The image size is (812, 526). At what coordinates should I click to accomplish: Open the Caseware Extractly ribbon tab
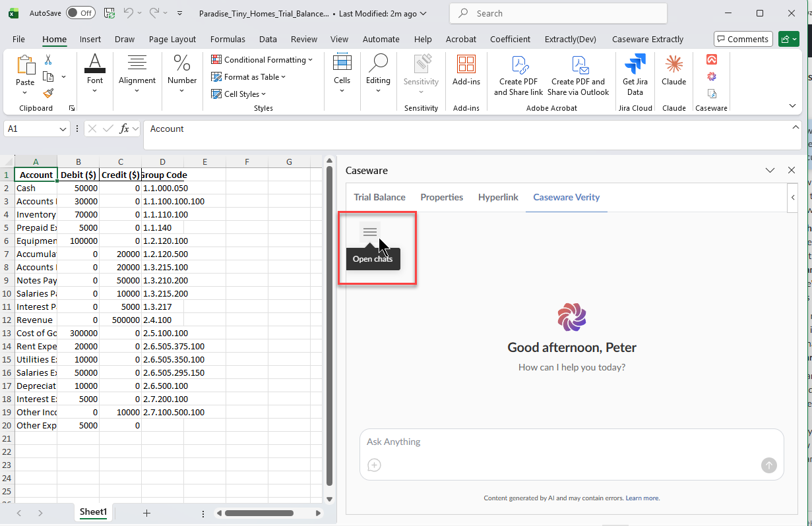(x=648, y=39)
